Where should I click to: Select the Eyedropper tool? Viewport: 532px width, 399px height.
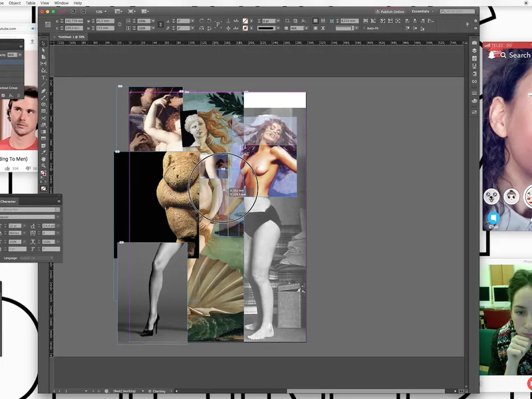[x=43, y=152]
